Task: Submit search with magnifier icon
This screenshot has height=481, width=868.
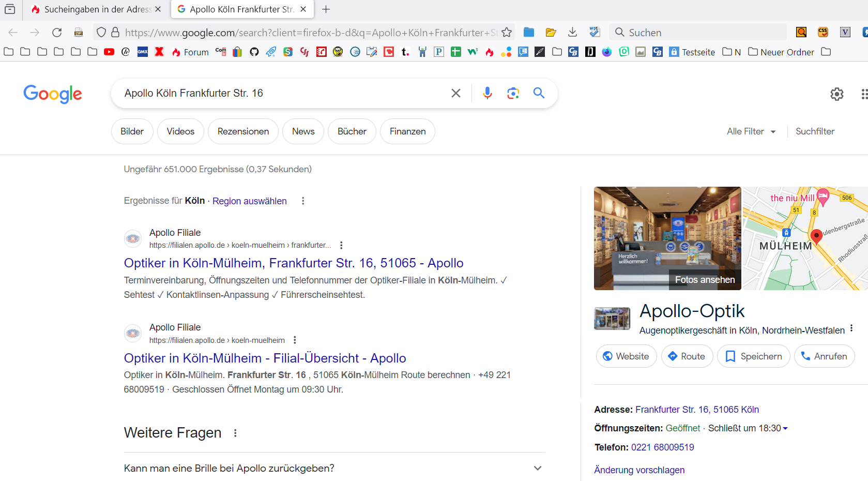Action: click(x=539, y=93)
